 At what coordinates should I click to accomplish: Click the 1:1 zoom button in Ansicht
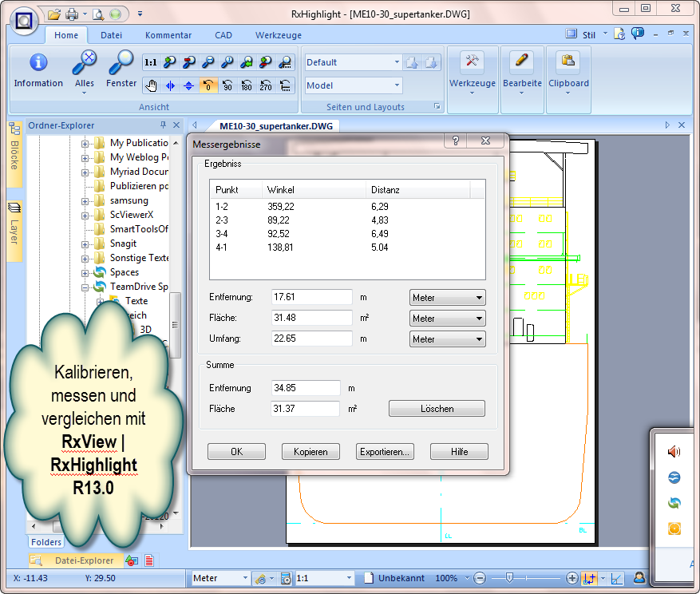click(150, 62)
